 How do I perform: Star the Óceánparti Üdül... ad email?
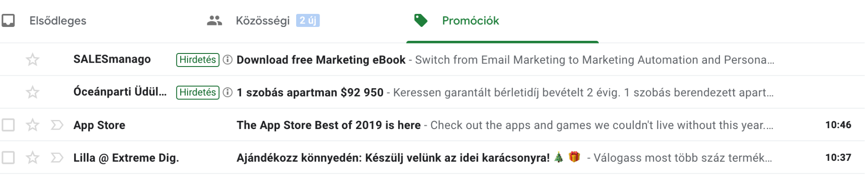33,92
